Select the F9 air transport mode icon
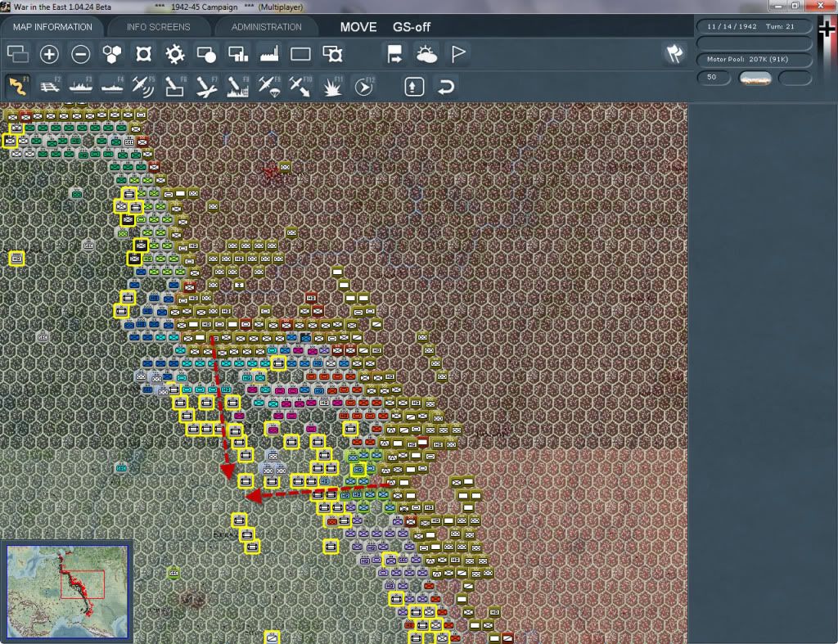 point(269,86)
